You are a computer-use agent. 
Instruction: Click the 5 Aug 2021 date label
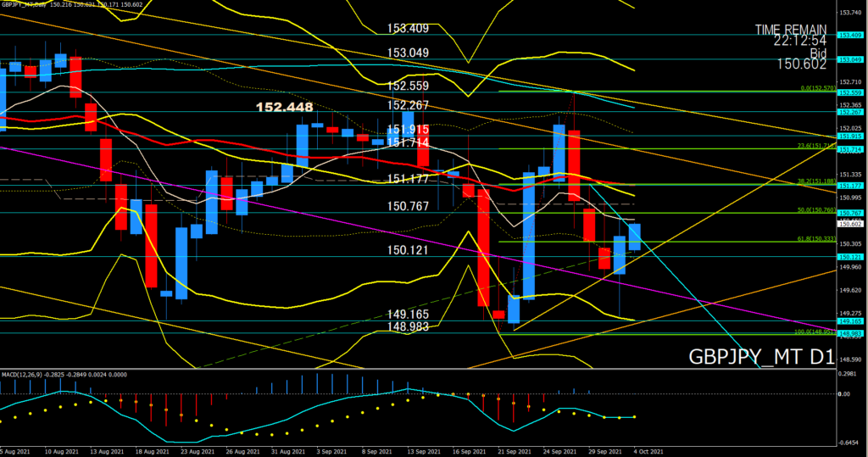pyautogui.click(x=15, y=451)
